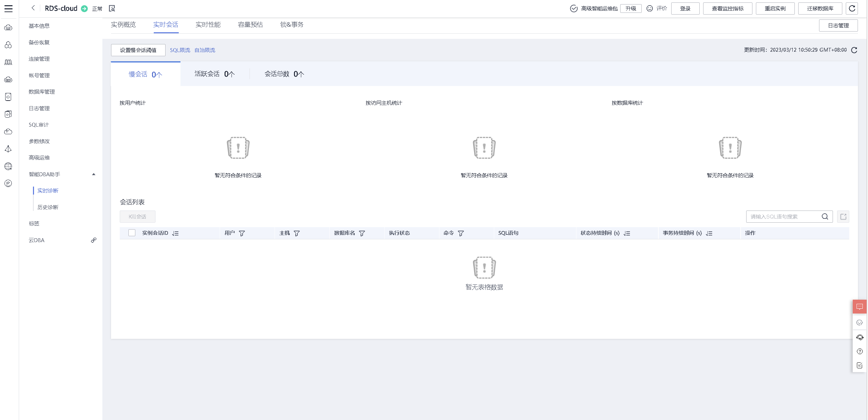Sort by 实例会话ID column
The height and width of the screenshot is (420, 868).
(176, 233)
